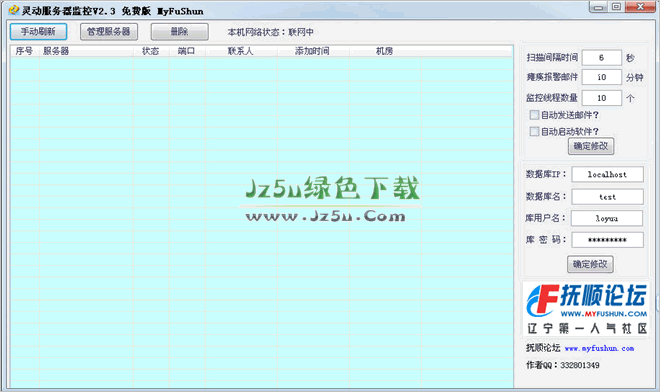The width and height of the screenshot is (660, 392).
Task: Click the application icon in title bar
Action: 14,10
